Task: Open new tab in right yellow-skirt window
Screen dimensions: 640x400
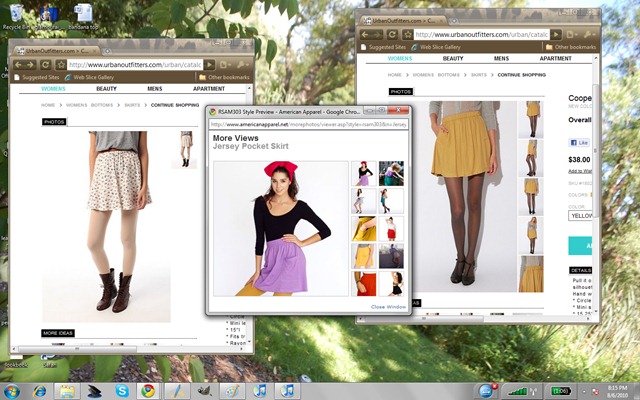Action: pyautogui.click(x=454, y=21)
